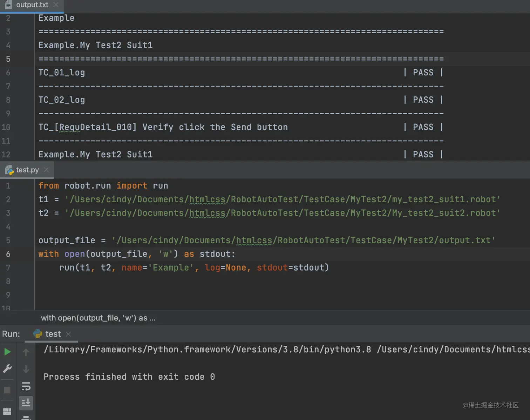Click the up stack trace arrow

pos(26,352)
